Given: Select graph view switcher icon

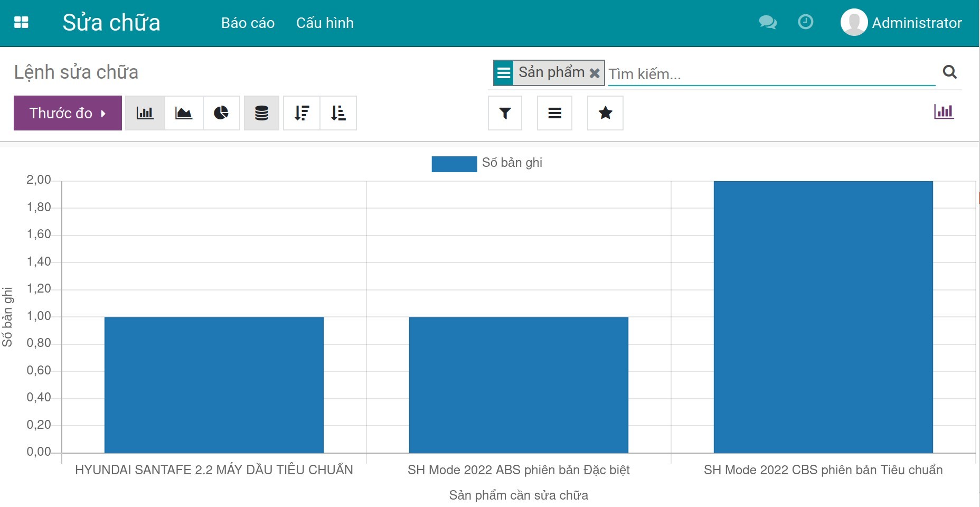Looking at the screenshot, I should pyautogui.click(x=944, y=111).
